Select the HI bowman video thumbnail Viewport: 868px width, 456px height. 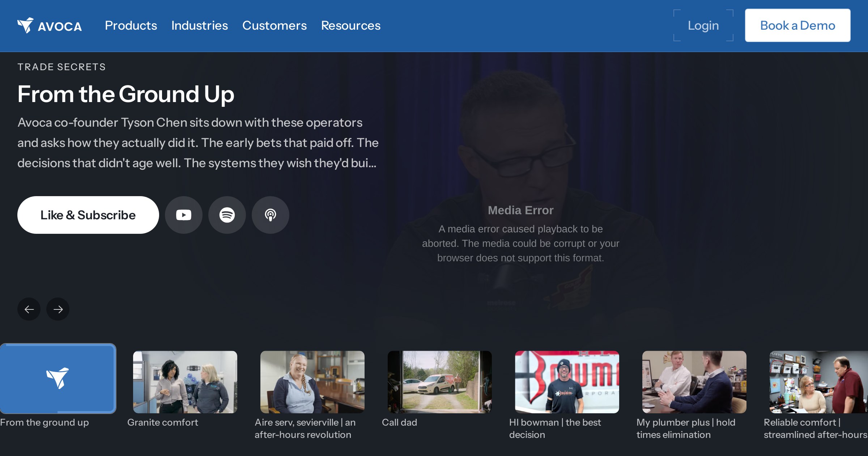click(567, 382)
